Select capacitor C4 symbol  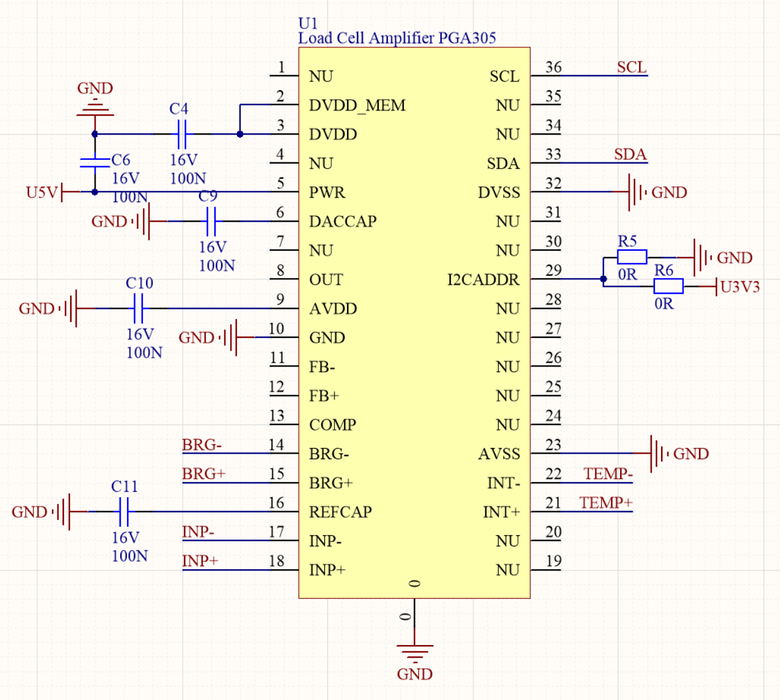[182, 134]
